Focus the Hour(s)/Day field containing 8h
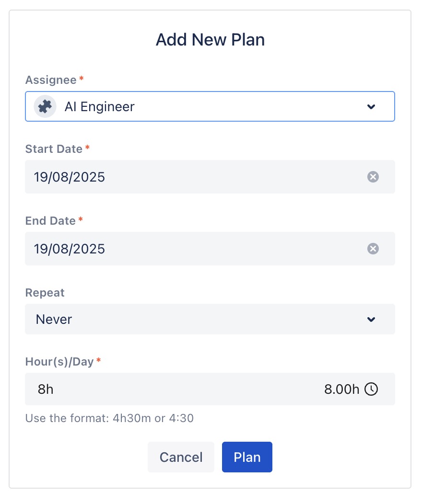Image resolution: width=422 pixels, height=504 pixels. pos(168,389)
